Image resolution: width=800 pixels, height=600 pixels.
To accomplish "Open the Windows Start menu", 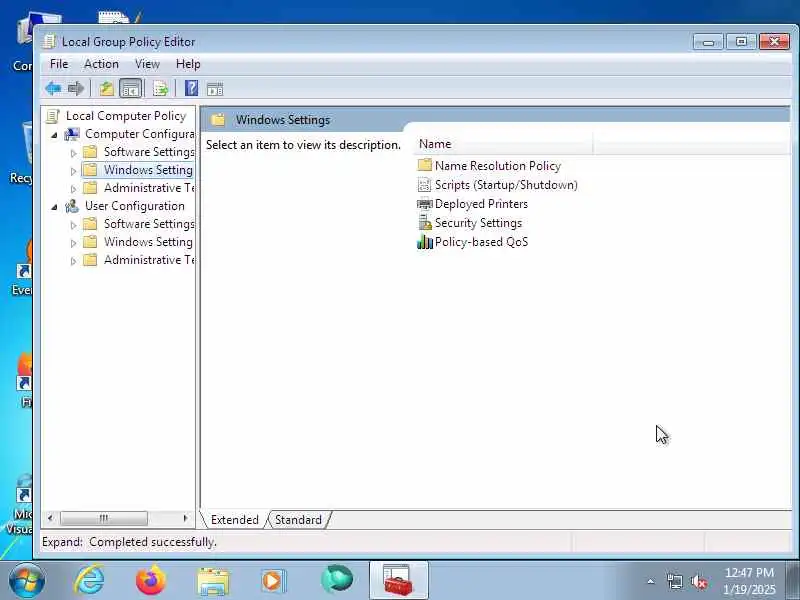I will tap(26, 581).
